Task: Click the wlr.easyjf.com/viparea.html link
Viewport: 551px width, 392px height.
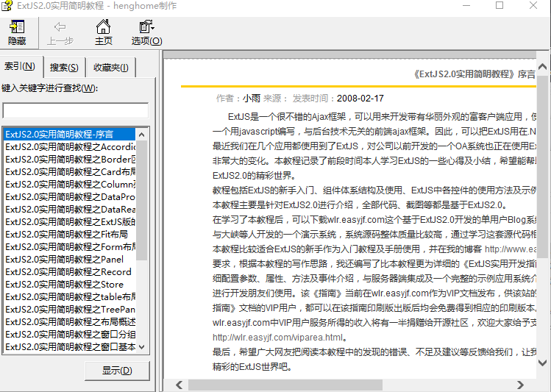Action: tap(278, 338)
